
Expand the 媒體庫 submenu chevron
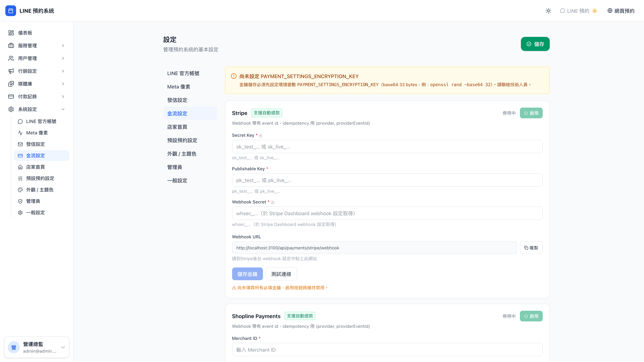pos(63,84)
